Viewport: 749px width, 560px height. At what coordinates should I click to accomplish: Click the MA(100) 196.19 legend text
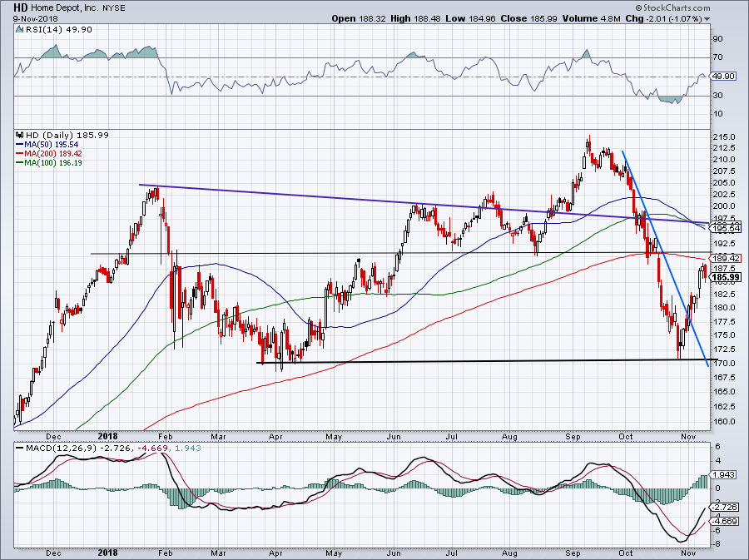point(53,163)
